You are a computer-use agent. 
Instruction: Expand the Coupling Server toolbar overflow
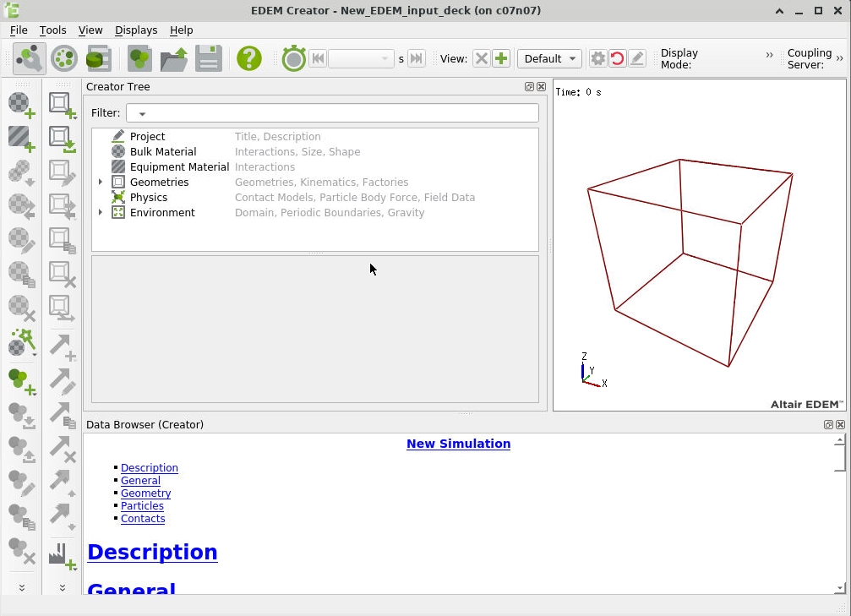(840, 58)
